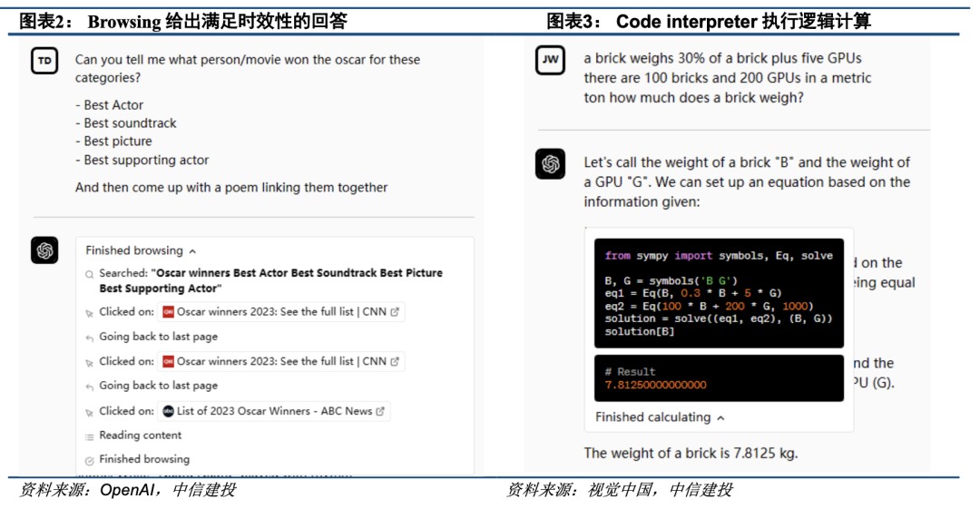
Task: Click the 资料来源: 视觉中国 source note
Action: click(619, 490)
